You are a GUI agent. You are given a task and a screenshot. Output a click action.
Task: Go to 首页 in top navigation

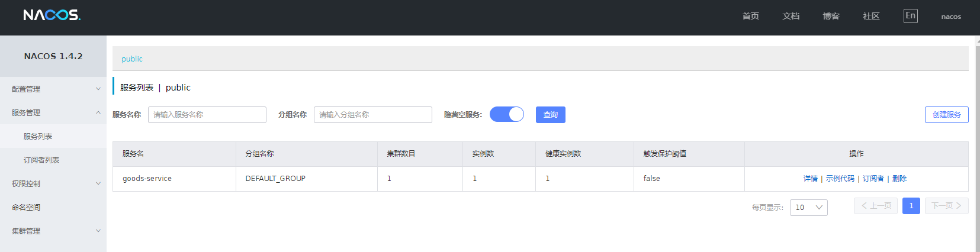[751, 16]
